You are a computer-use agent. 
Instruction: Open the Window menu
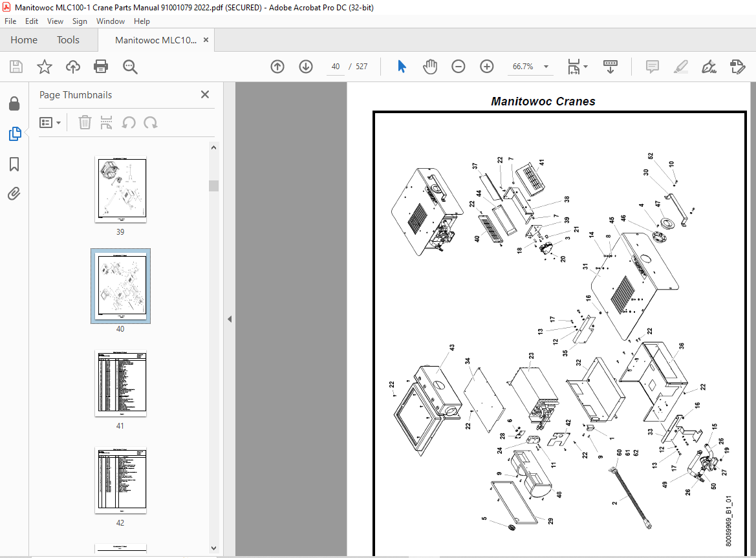pyautogui.click(x=111, y=21)
